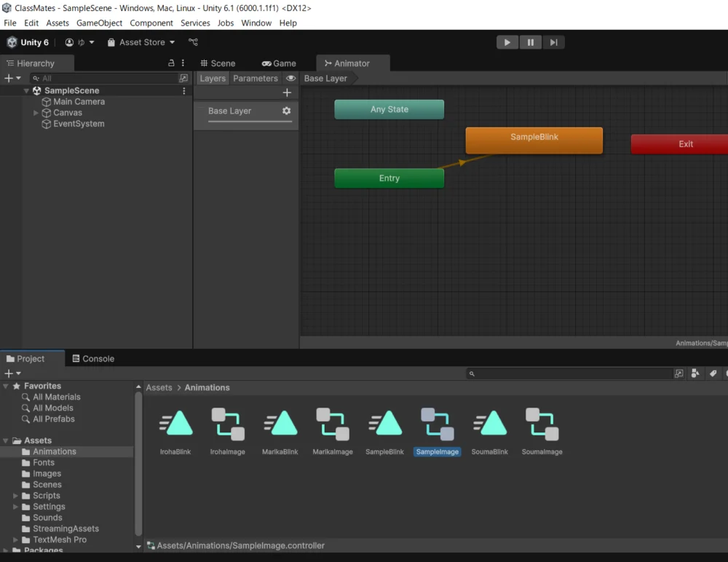Open the GameObject menu
Viewport: 728px width, 562px height.
(x=99, y=23)
